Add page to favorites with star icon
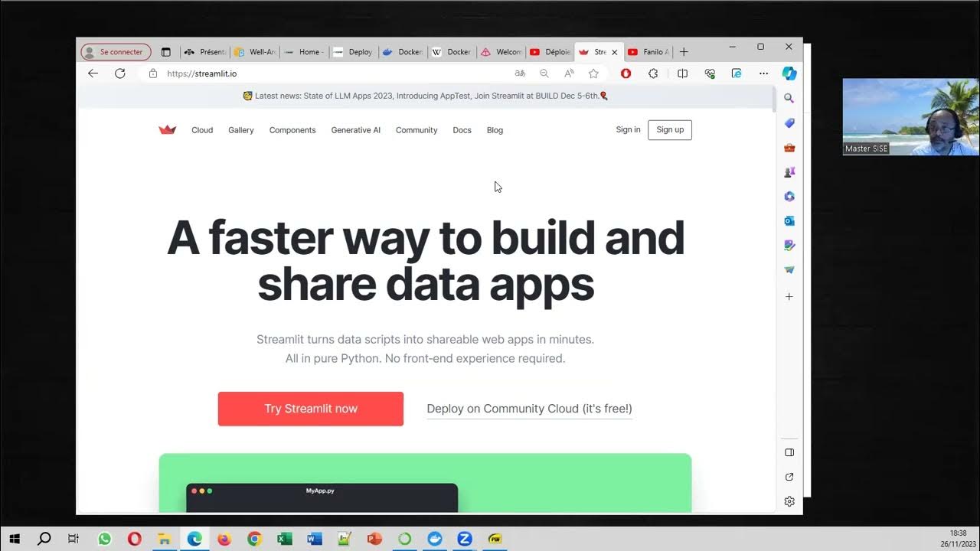The width and height of the screenshot is (980, 551). pyautogui.click(x=593, y=73)
